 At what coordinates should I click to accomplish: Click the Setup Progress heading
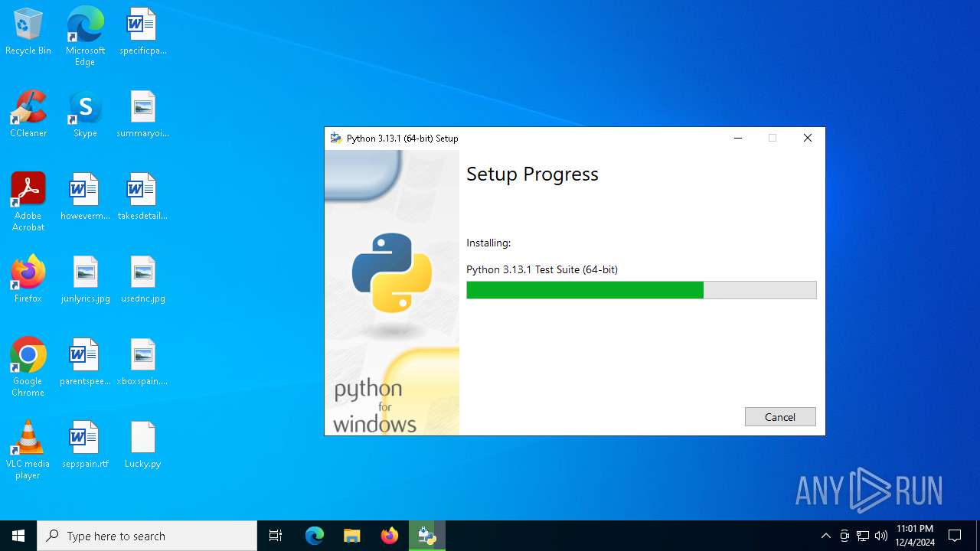tap(532, 174)
